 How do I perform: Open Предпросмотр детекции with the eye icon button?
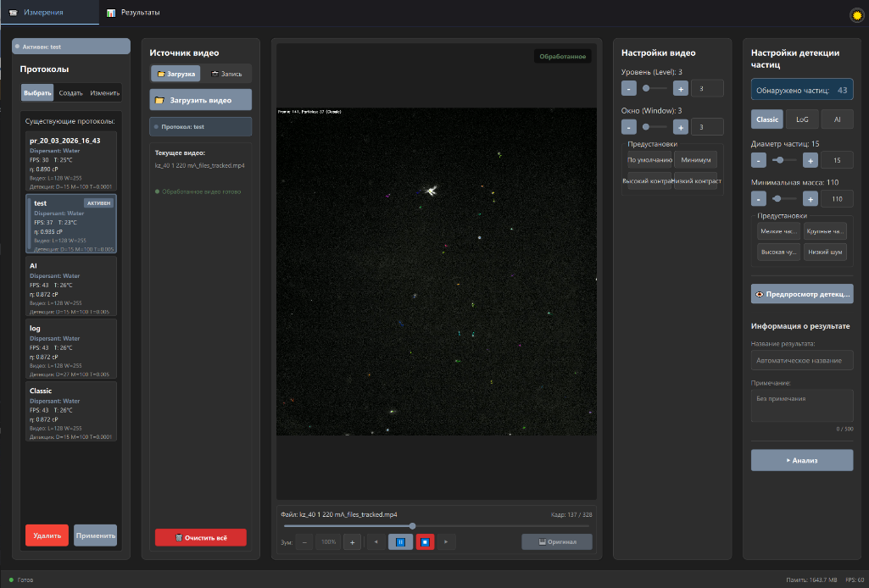pyautogui.click(x=802, y=294)
